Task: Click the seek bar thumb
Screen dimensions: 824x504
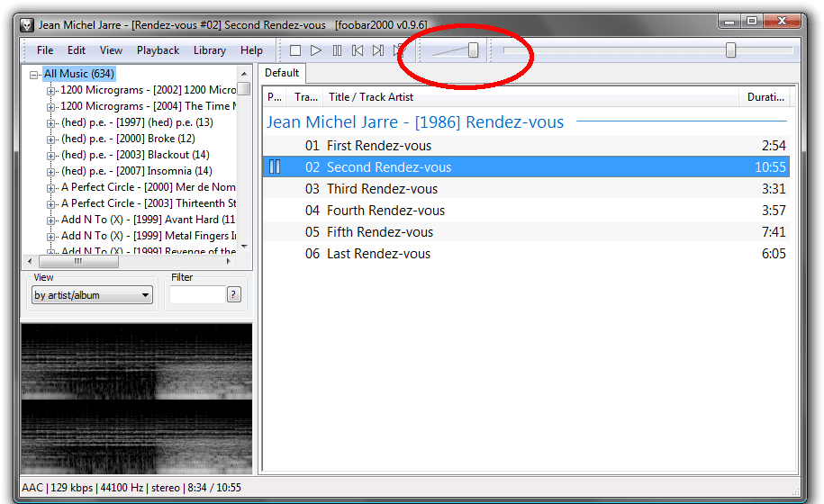Action: [x=730, y=49]
